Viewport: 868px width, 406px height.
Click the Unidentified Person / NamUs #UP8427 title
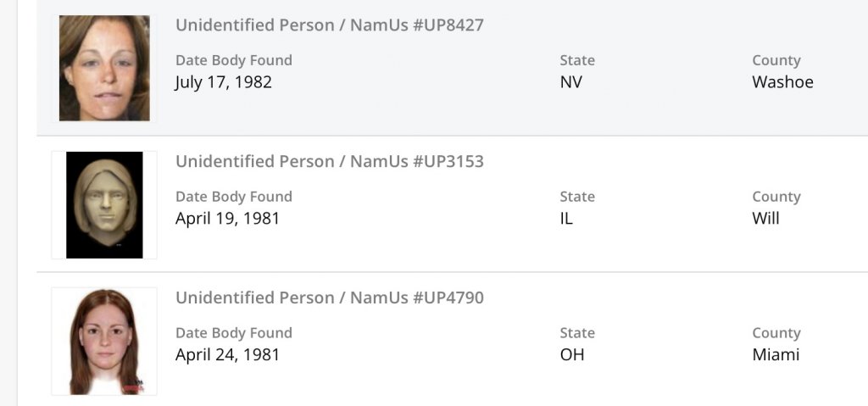pyautogui.click(x=329, y=25)
